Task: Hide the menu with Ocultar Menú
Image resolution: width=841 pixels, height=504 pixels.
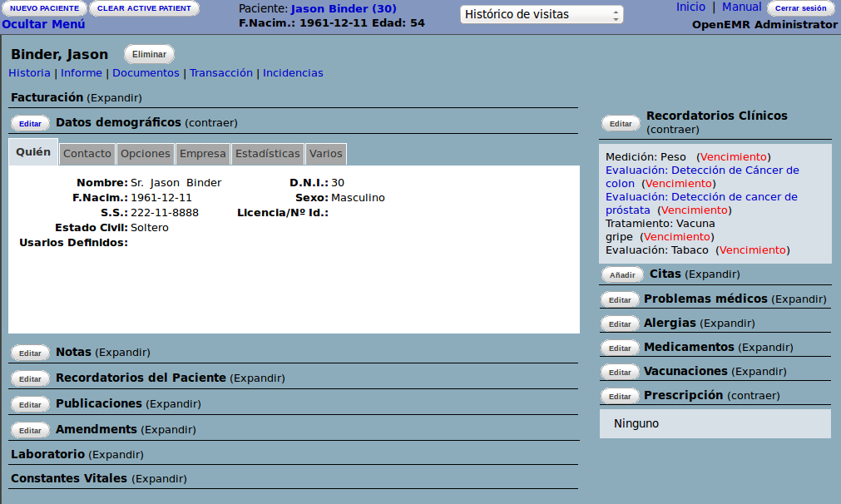Action: click(43, 24)
